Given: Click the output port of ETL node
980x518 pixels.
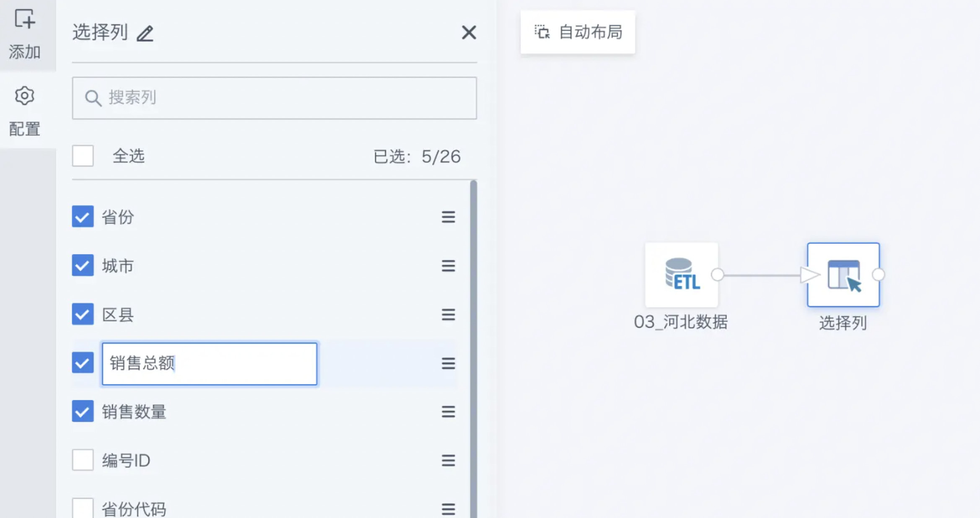Looking at the screenshot, I should click(718, 275).
